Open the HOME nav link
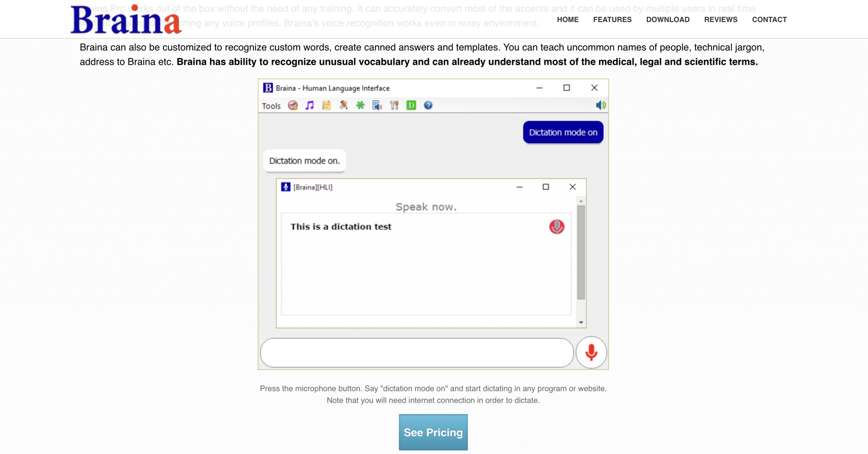 coord(568,19)
